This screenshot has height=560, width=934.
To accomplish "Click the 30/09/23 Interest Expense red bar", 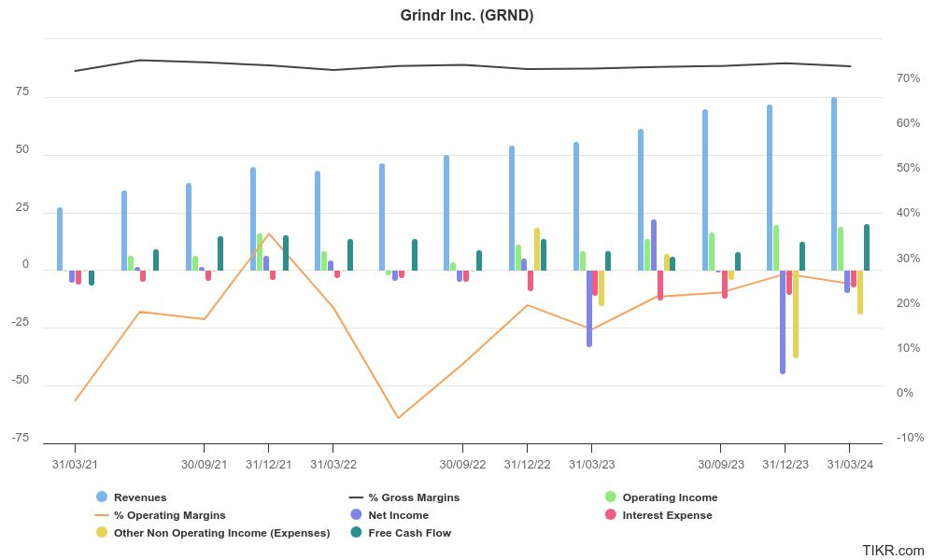I will [x=725, y=285].
